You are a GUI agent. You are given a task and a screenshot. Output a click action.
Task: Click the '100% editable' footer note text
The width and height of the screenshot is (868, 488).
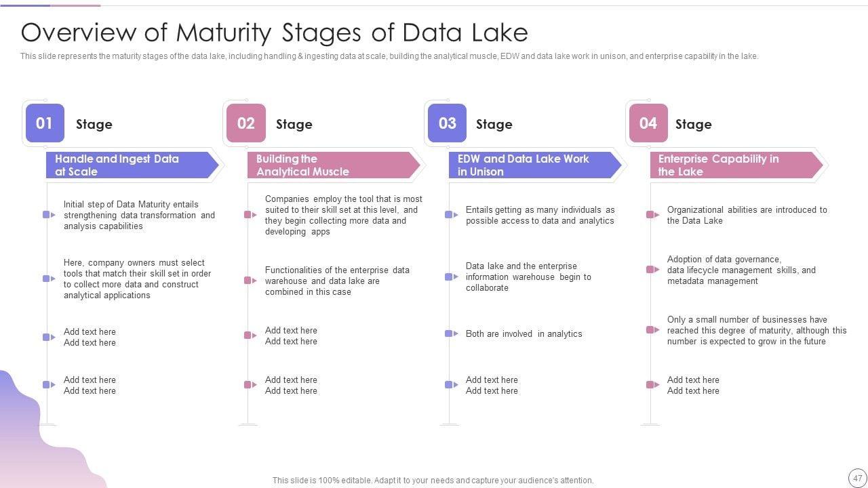click(433, 481)
